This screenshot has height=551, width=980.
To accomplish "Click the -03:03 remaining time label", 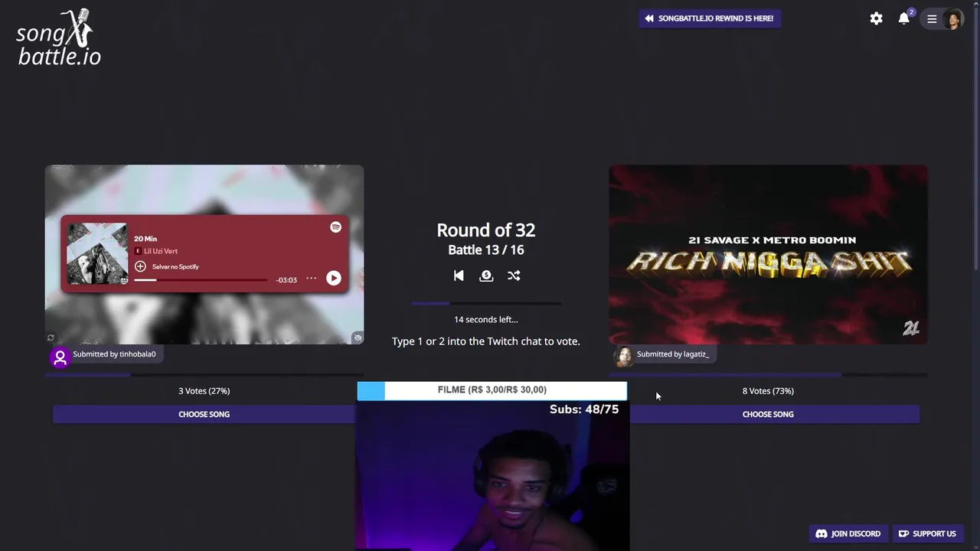I will (286, 280).
